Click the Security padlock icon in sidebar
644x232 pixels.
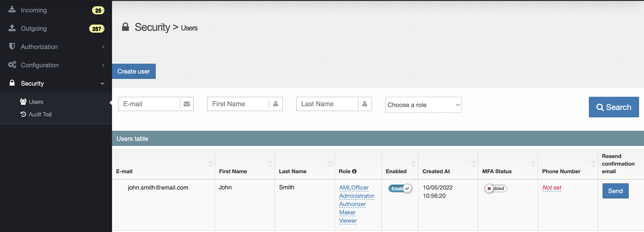[12, 83]
